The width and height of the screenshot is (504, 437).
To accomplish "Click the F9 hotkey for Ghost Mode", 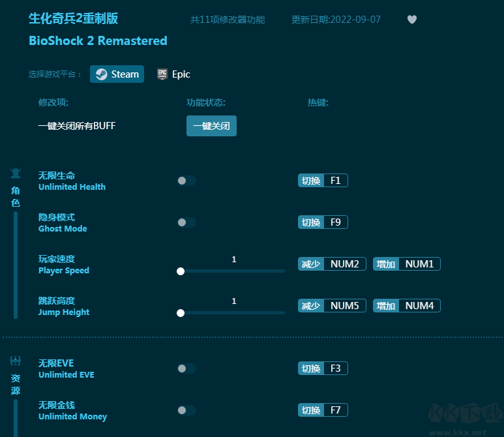I will [x=323, y=222].
